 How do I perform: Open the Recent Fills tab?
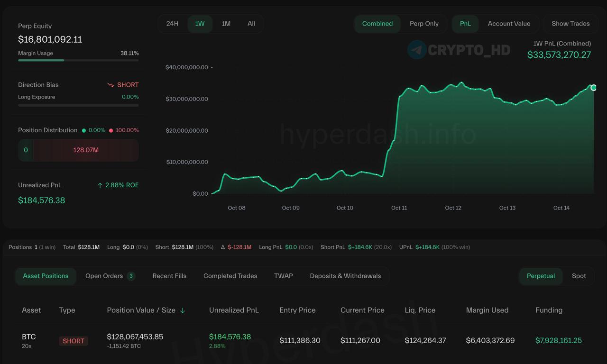(x=169, y=276)
